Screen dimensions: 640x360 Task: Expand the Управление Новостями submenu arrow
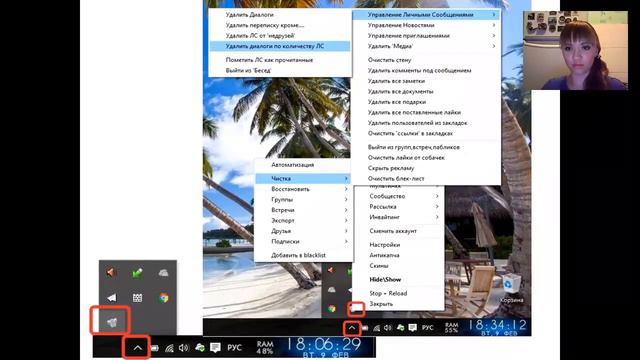(x=493, y=25)
